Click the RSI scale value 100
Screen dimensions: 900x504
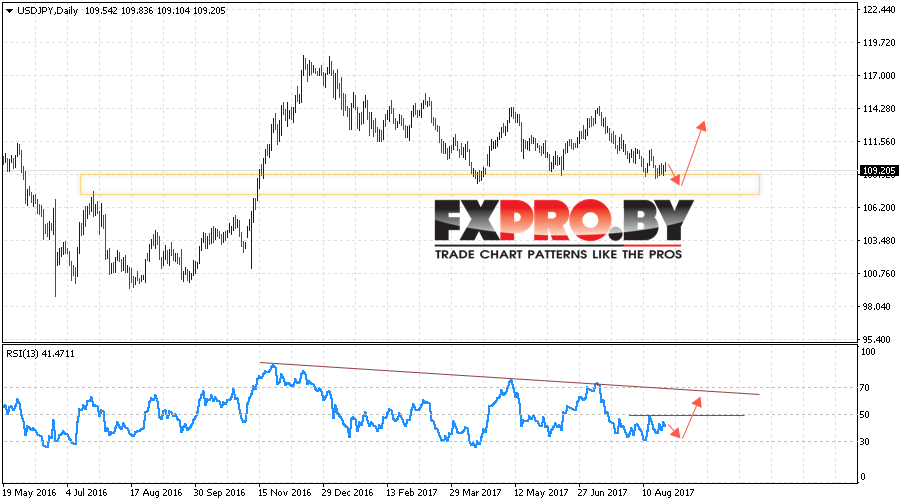click(x=869, y=352)
